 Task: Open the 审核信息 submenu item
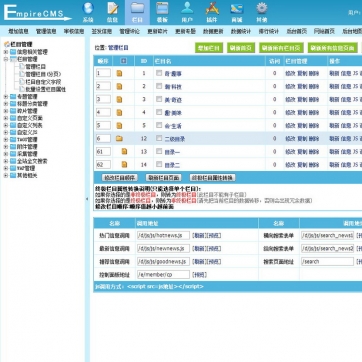(x=74, y=32)
